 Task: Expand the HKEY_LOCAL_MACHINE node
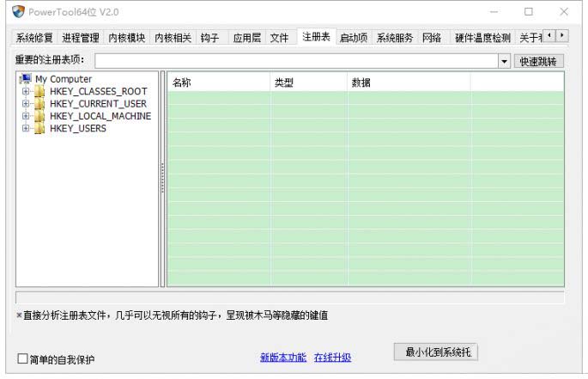pyautogui.click(x=26, y=116)
